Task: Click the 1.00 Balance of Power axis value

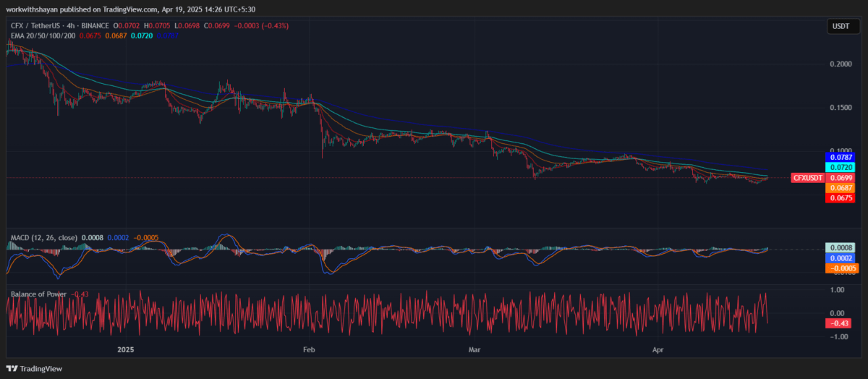Action: pyautogui.click(x=839, y=290)
